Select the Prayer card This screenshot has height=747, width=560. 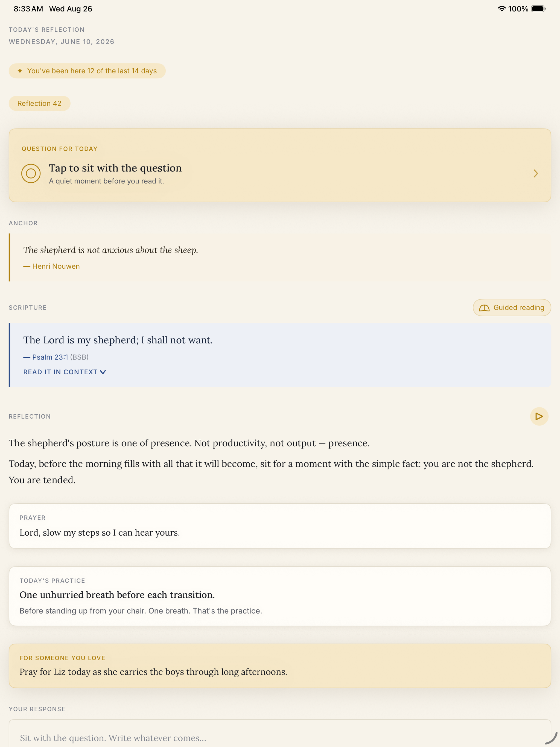pos(280,526)
